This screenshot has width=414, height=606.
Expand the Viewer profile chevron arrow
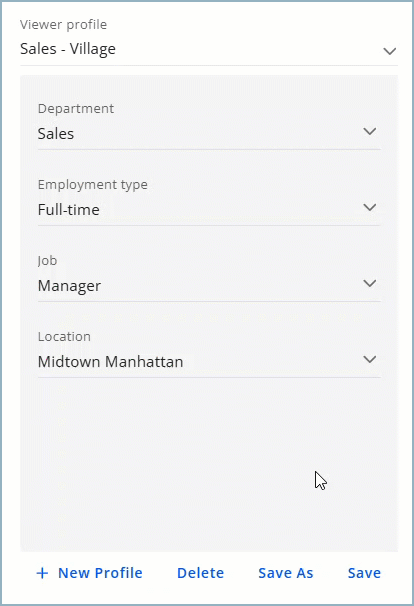tap(390, 51)
